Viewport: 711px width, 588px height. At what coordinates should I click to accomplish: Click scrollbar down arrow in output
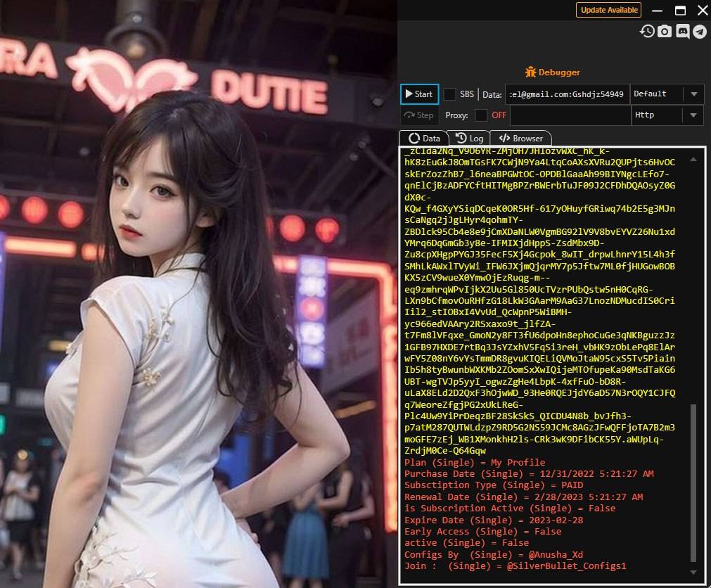tap(693, 573)
